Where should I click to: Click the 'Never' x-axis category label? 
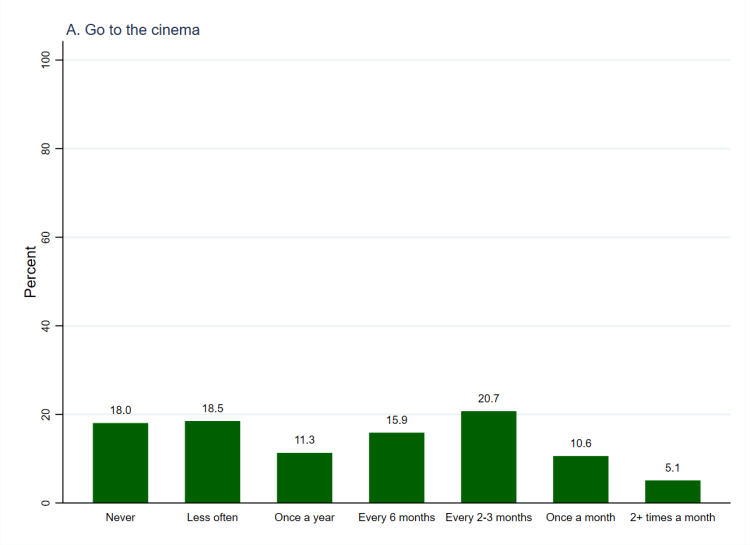point(120,518)
